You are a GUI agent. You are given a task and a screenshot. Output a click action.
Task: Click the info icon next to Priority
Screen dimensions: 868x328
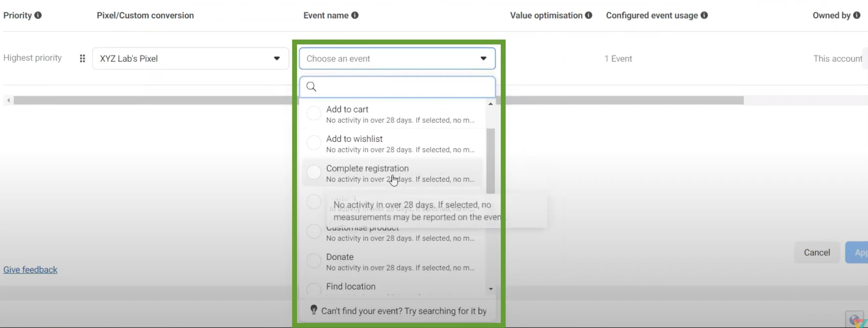point(38,15)
